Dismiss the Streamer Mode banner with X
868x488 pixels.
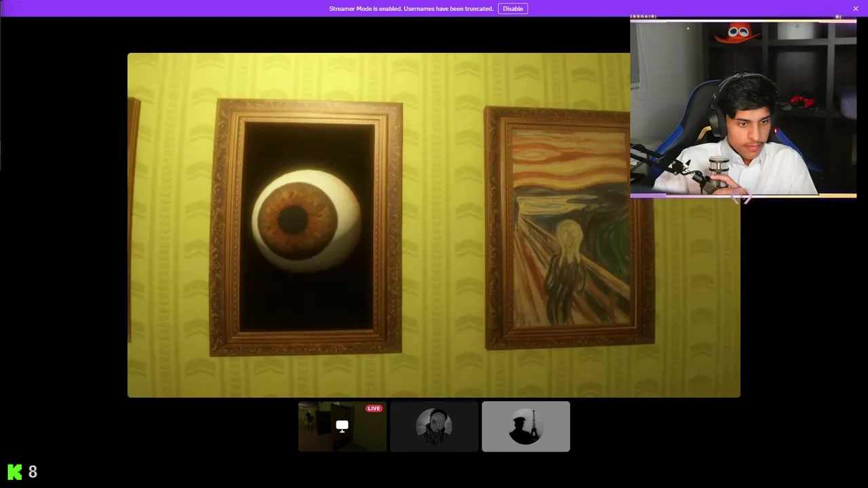click(x=856, y=9)
